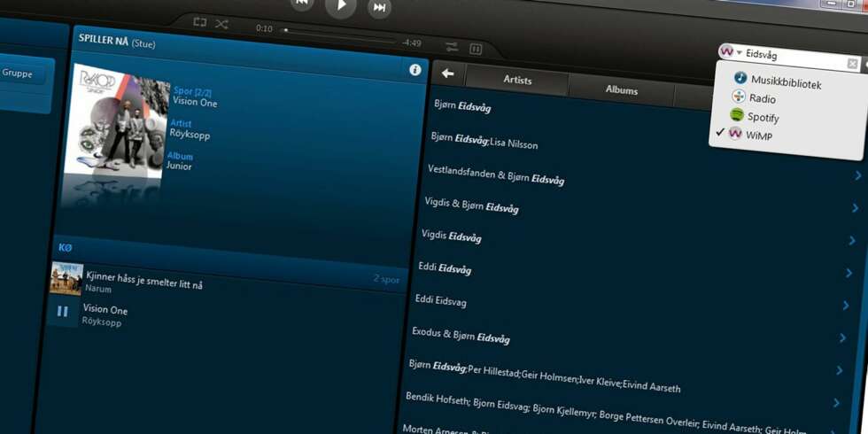
Task: Click the 2 spor label
Action: [x=386, y=280]
